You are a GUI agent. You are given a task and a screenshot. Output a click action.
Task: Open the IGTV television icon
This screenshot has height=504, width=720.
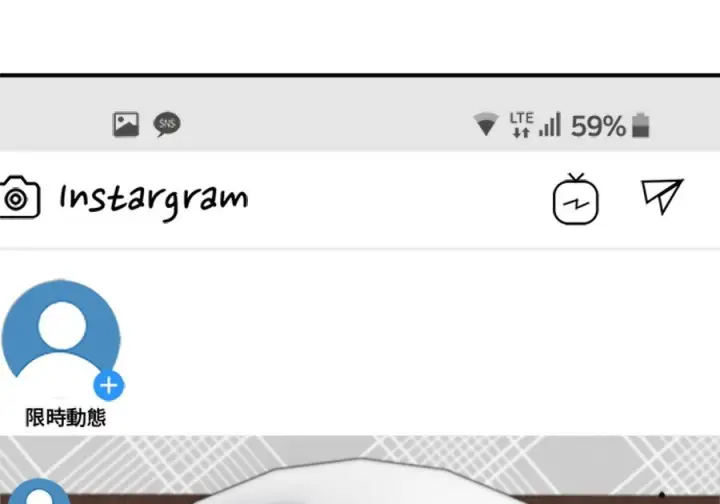[x=575, y=199]
